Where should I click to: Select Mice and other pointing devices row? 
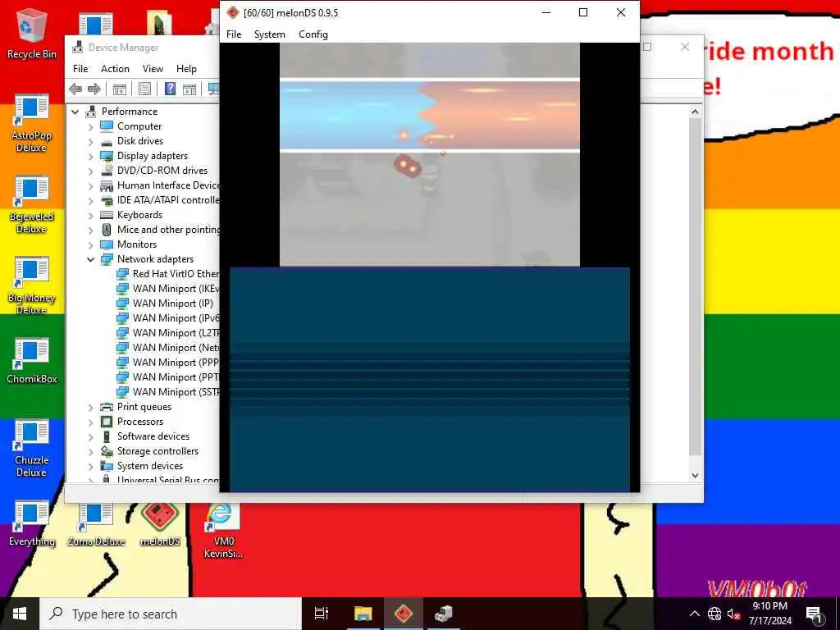click(160, 230)
